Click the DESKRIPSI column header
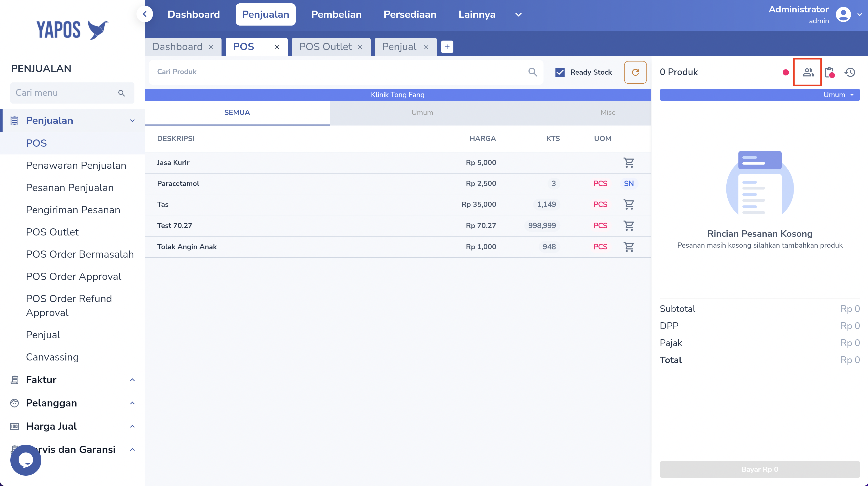 tap(176, 138)
